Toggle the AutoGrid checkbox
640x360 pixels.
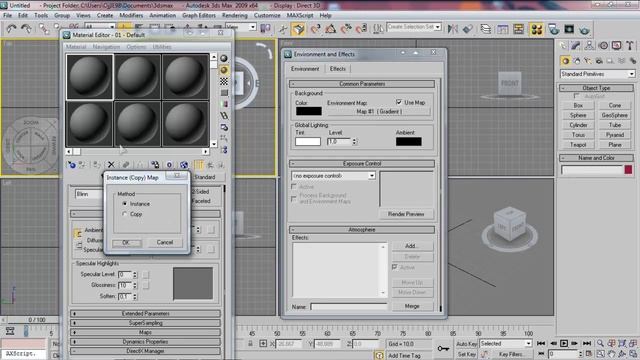tap(576, 96)
